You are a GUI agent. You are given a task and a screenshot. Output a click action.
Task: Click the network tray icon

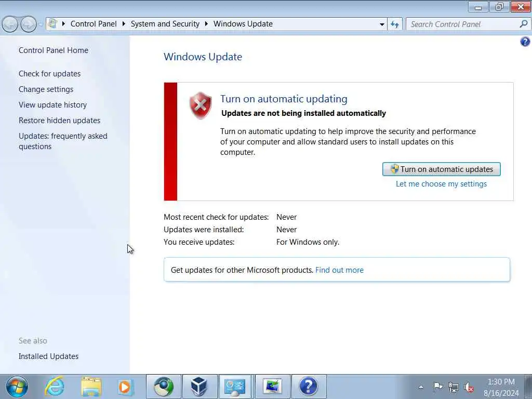pyautogui.click(x=453, y=387)
